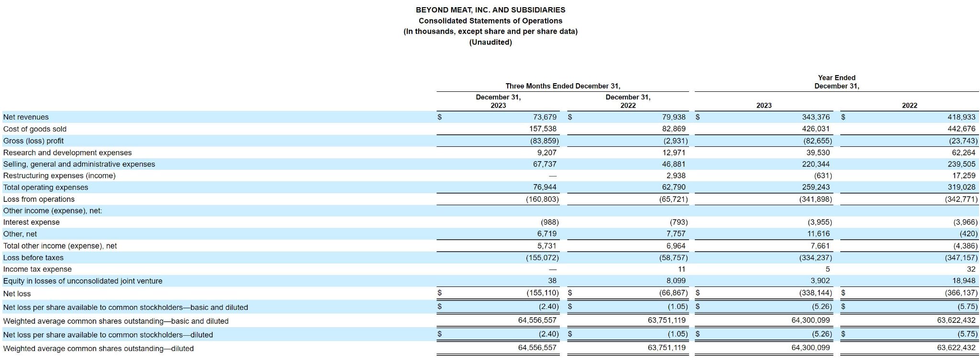Select the "(Unaudited)" note
980x363 pixels.
point(490,42)
